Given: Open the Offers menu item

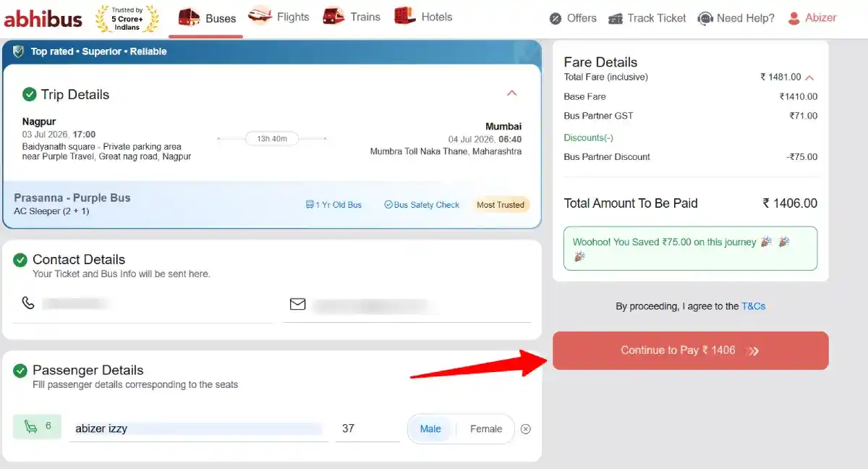Looking at the screenshot, I should pos(573,19).
